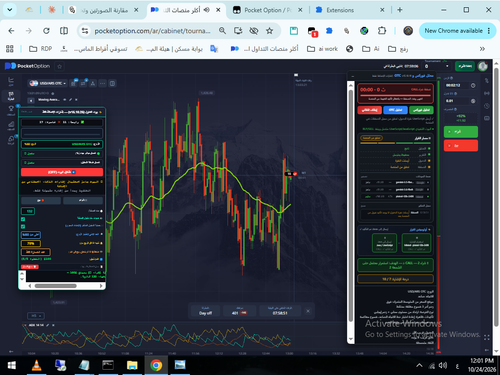500x375 pixels.
Task: Open the profile avatar at top right
Action: [483, 66]
